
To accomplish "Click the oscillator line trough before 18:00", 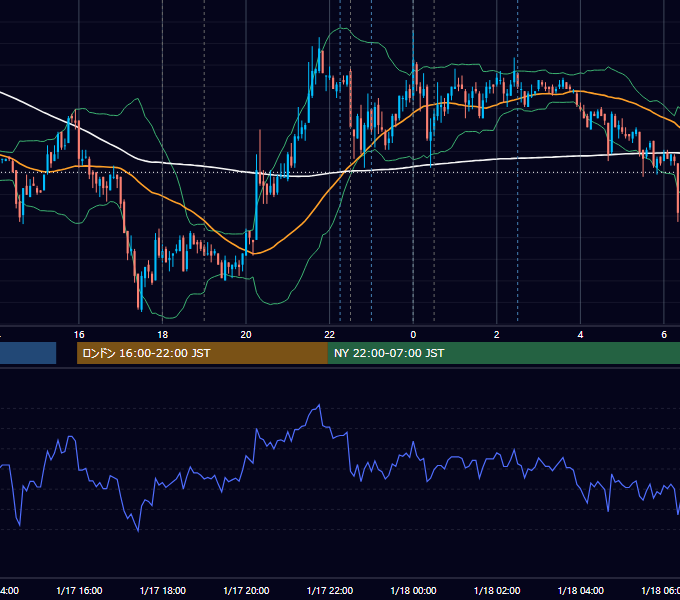I will [x=138, y=530].
